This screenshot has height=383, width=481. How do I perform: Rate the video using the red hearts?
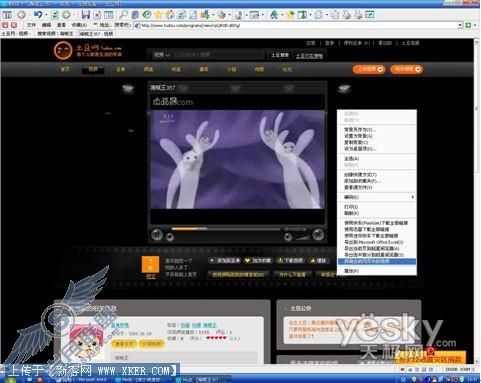coord(216,338)
